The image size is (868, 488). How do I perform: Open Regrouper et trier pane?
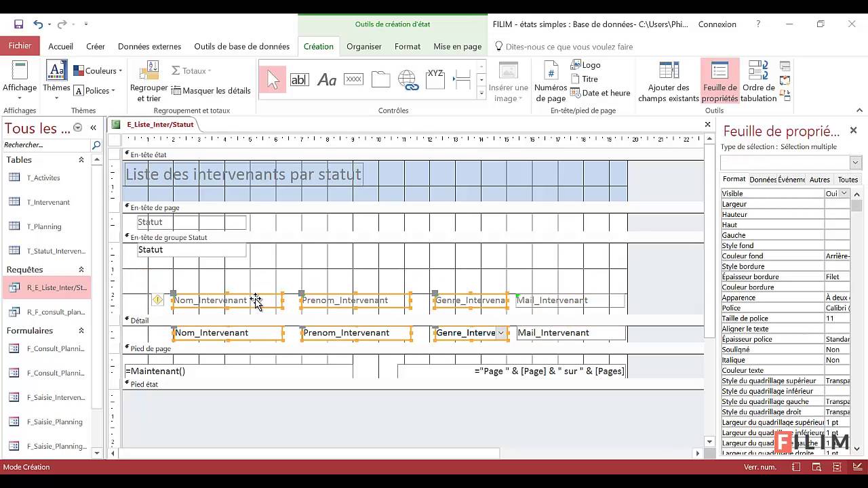point(149,81)
